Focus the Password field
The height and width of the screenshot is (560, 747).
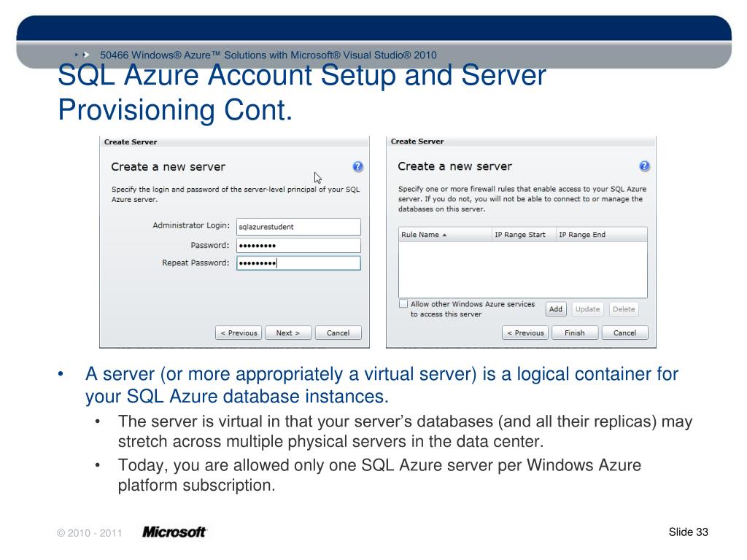pos(298,246)
